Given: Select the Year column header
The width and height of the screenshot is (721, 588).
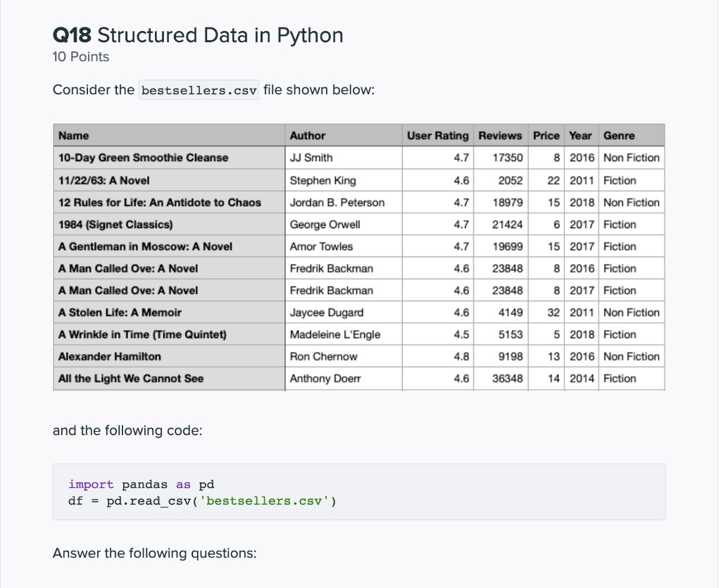Looking at the screenshot, I should point(580,135).
